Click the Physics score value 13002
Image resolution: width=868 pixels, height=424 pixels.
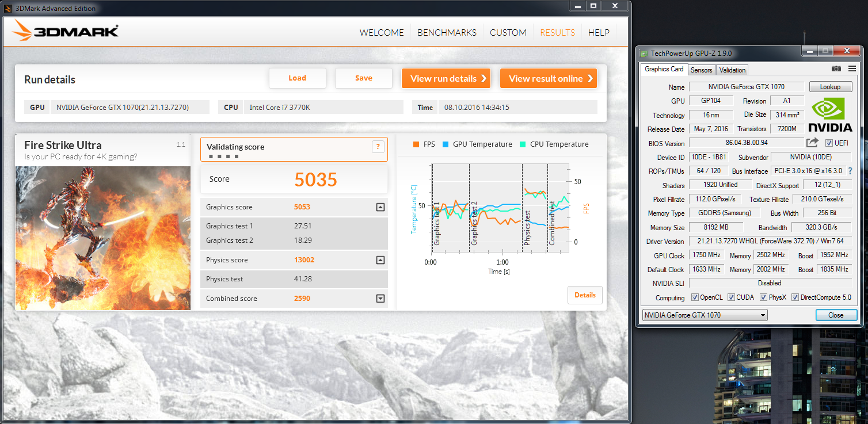304,260
